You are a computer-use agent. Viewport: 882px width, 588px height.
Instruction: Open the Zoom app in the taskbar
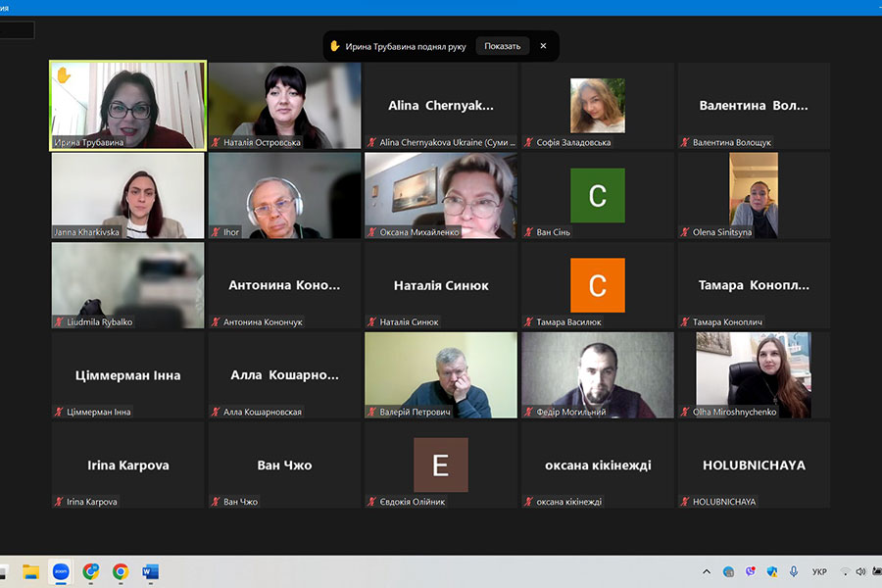pos(61,572)
